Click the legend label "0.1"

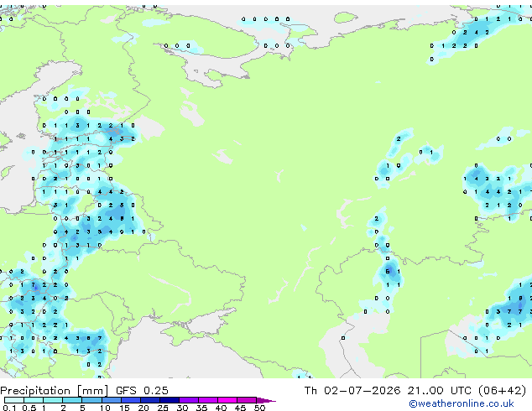[9, 408]
